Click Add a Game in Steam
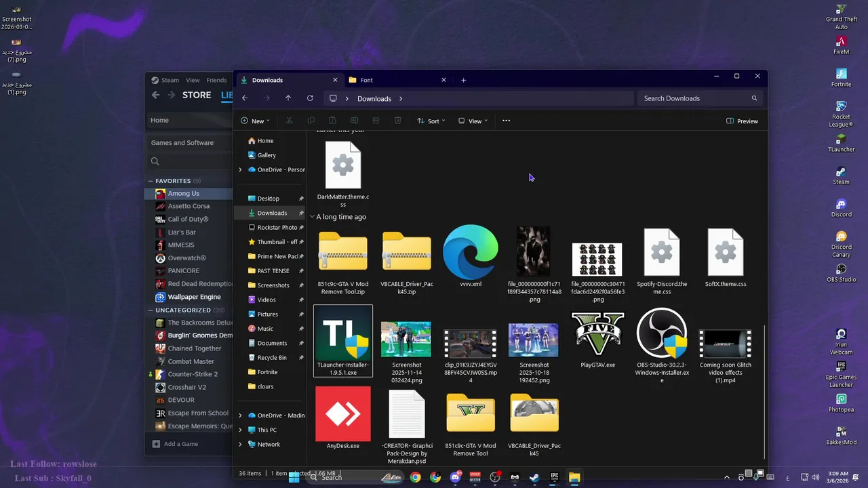Image resolution: width=868 pixels, height=488 pixels. click(x=175, y=444)
